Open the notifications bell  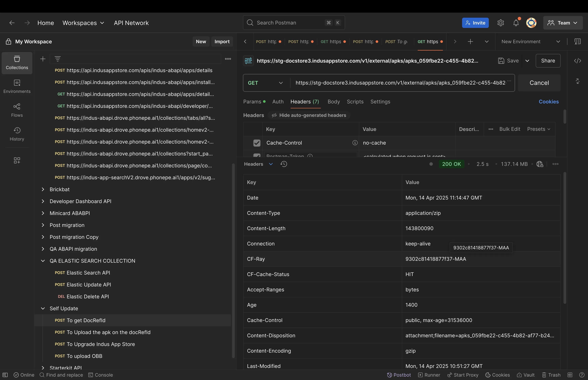(516, 23)
